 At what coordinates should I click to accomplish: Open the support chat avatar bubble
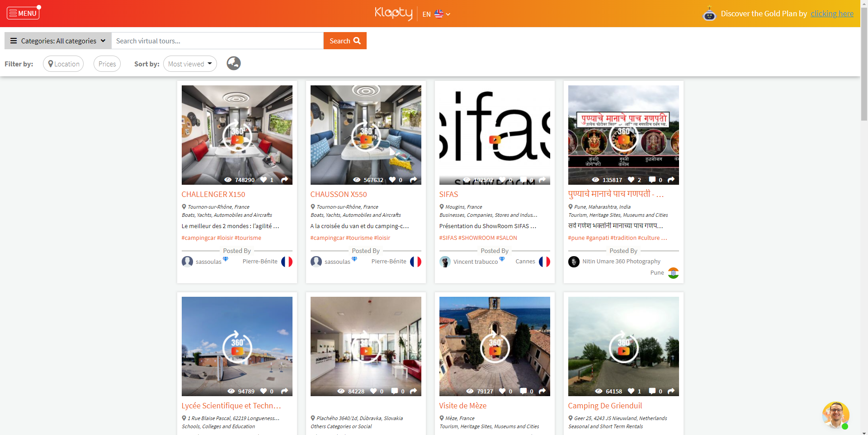point(835,415)
